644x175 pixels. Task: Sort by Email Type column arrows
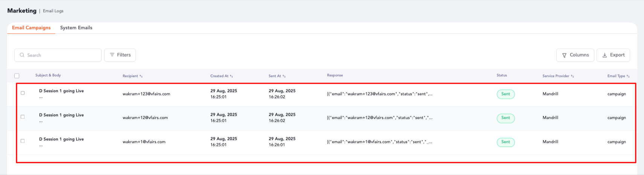point(628,76)
